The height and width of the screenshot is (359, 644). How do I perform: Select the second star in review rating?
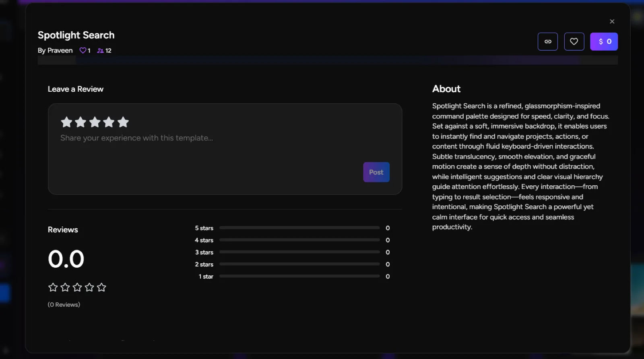coord(80,122)
